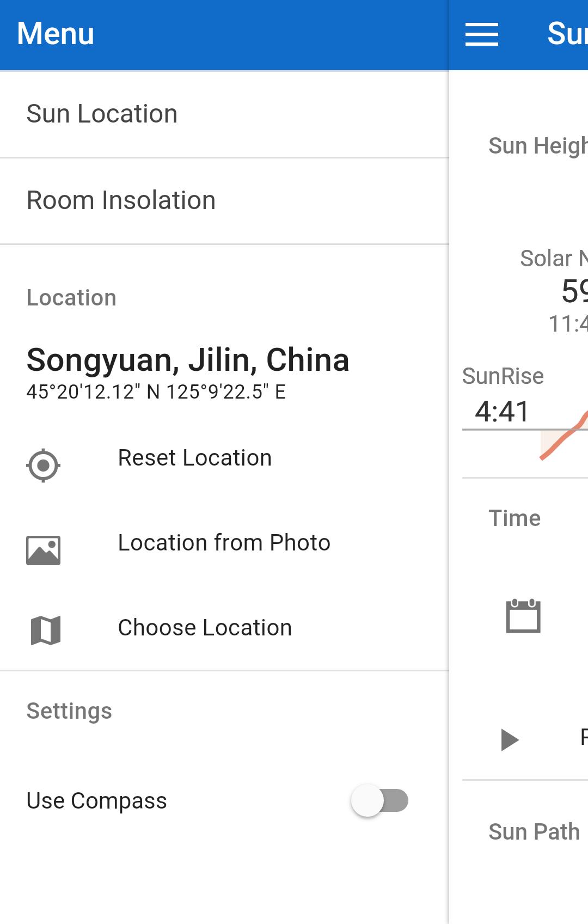Toggle the Use Compass switch
Screen dimensions: 588x924
[x=380, y=800]
